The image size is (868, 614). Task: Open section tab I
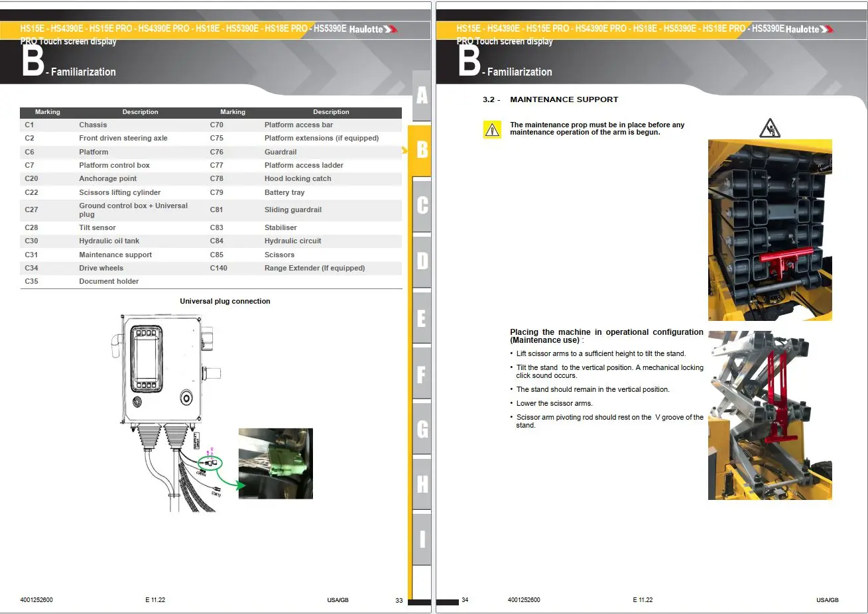[x=422, y=539]
